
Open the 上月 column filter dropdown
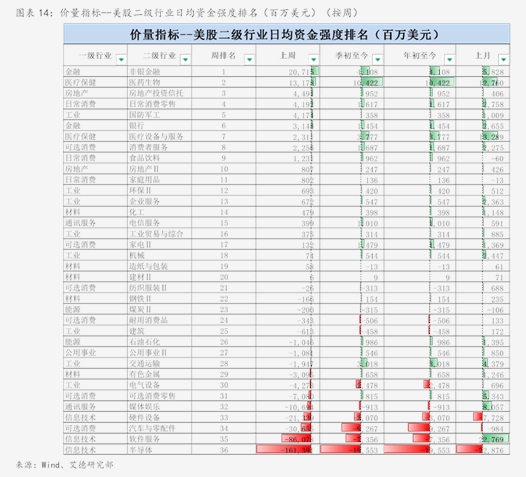[x=503, y=60]
